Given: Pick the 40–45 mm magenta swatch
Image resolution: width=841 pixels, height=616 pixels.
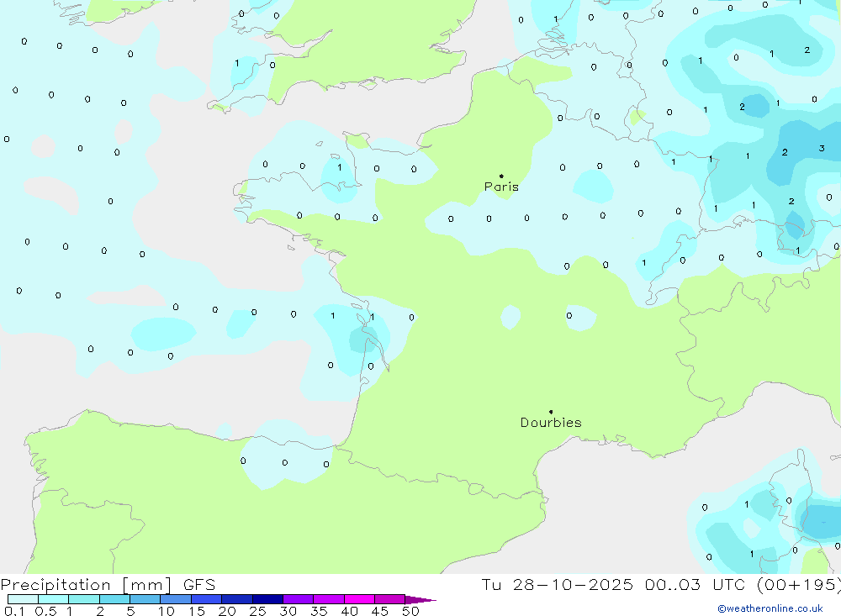Looking at the screenshot, I should click(359, 599).
